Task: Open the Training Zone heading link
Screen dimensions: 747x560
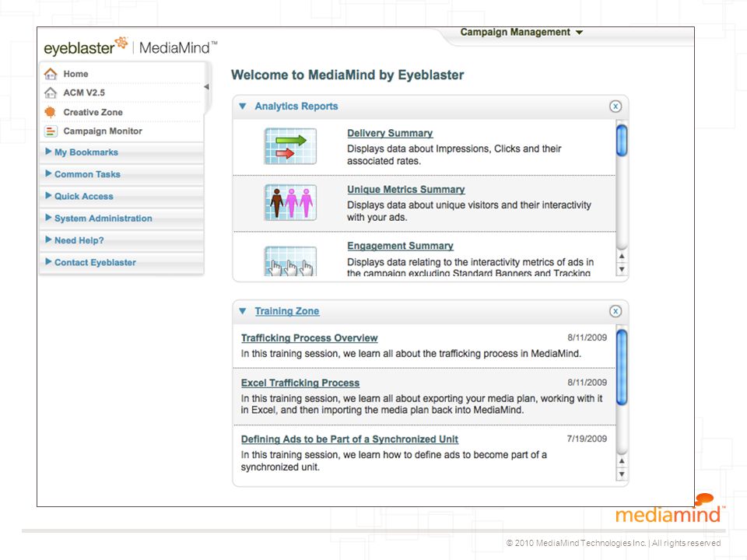Action: 287,311
